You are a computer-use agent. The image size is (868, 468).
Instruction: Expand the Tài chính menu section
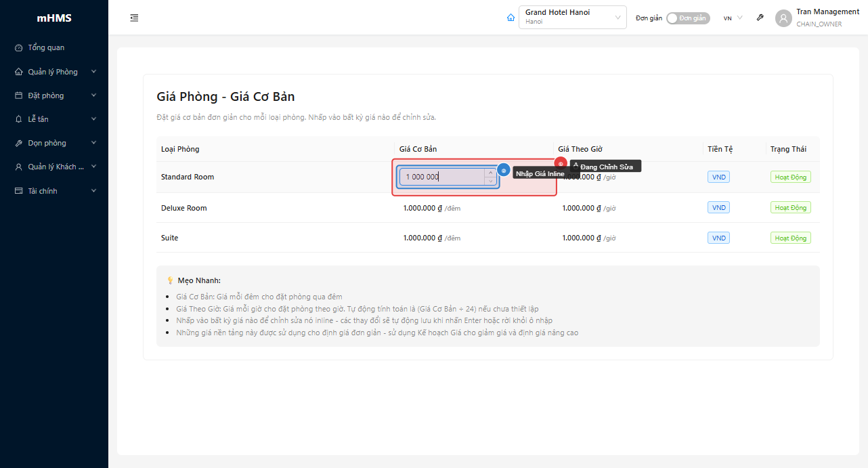54,191
